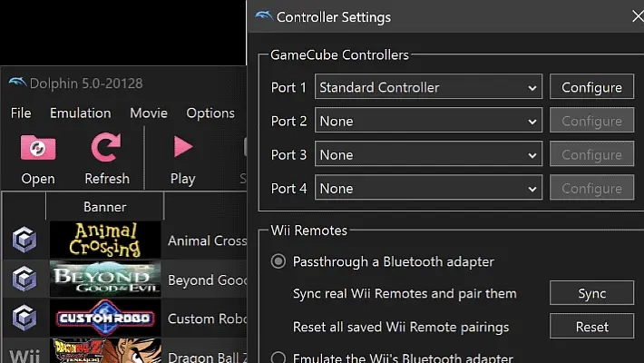644x363 pixels.
Task: Open the Port 1 Standard Controller dropdown
Action: (428, 87)
